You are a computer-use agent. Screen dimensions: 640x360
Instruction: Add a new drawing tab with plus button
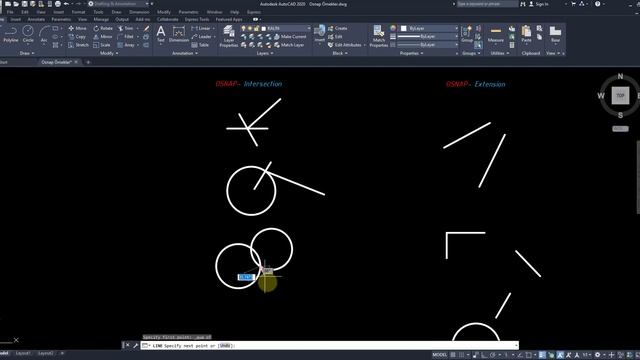(x=88, y=62)
